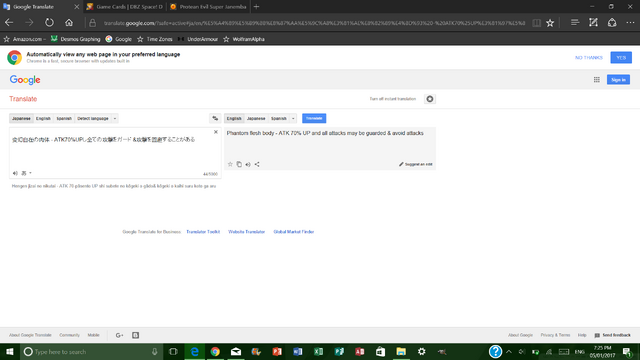Screen dimensions: 640x360
Task: Open the Blogger footer icon
Action: click(136, 335)
